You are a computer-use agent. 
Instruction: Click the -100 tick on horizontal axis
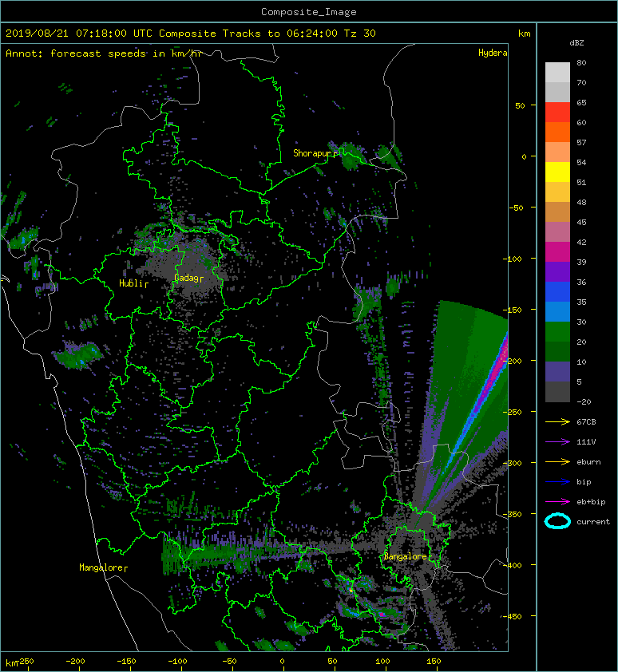177,662
